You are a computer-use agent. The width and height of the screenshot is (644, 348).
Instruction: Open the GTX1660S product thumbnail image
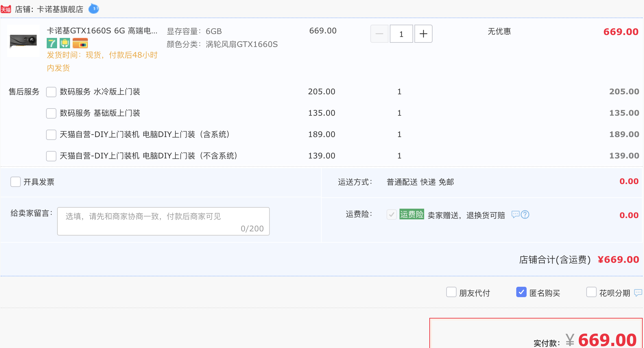point(23,41)
